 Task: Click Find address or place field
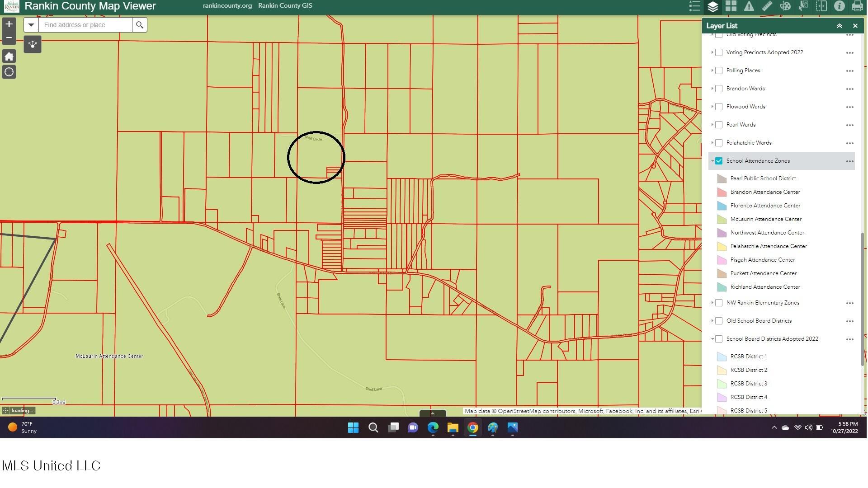(x=85, y=25)
